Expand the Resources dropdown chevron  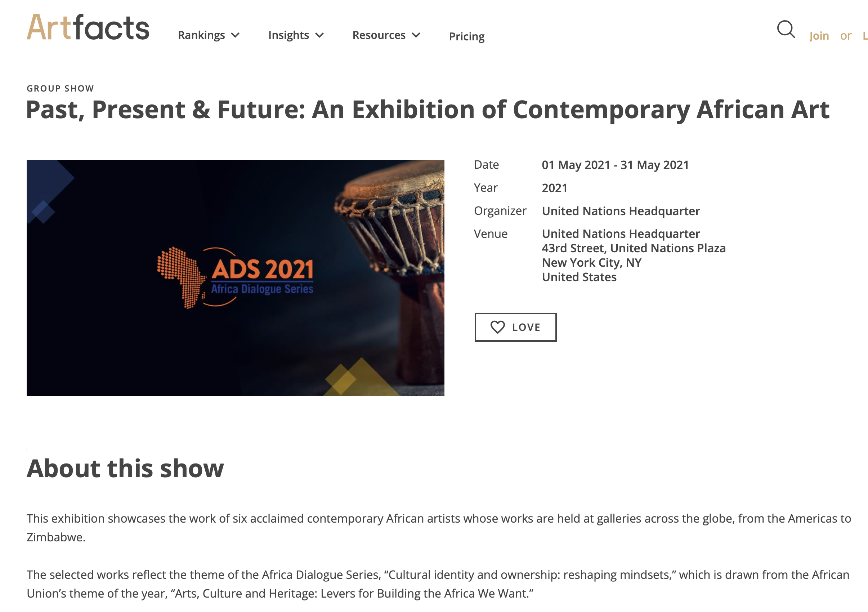tap(416, 35)
